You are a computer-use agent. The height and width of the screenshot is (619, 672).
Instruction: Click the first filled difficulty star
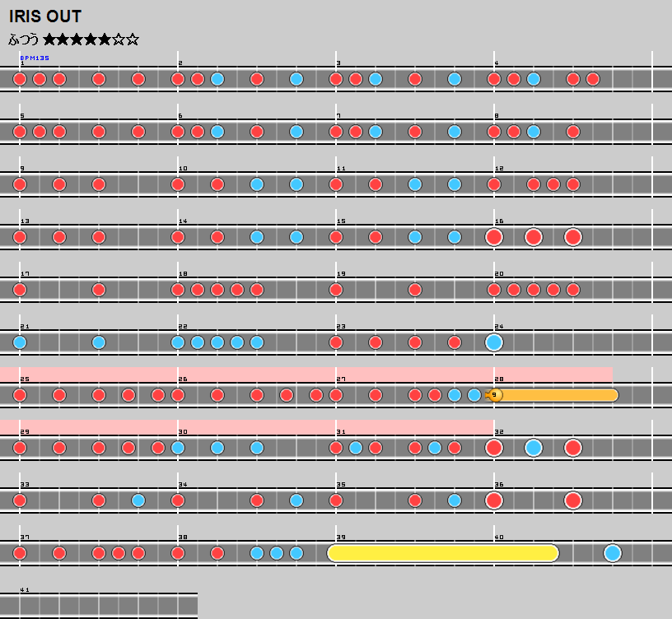(50, 39)
